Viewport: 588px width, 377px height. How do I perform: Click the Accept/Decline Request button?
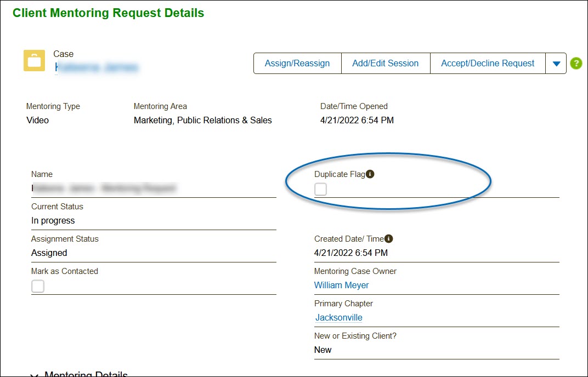(x=488, y=64)
